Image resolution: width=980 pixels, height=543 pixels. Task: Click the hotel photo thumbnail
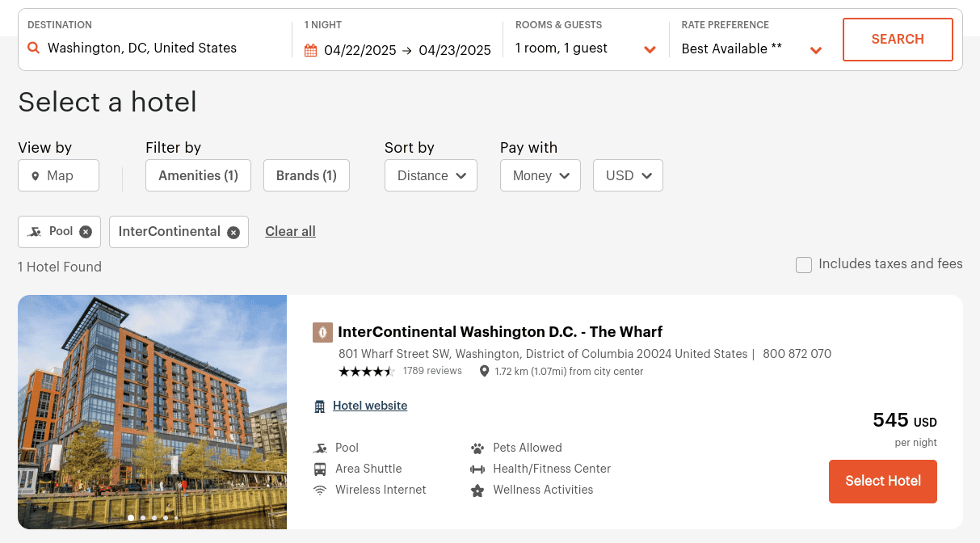(152, 412)
